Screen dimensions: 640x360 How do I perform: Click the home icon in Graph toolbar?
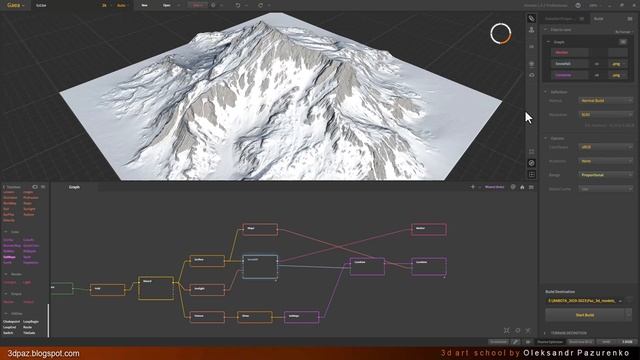[x=522, y=187]
